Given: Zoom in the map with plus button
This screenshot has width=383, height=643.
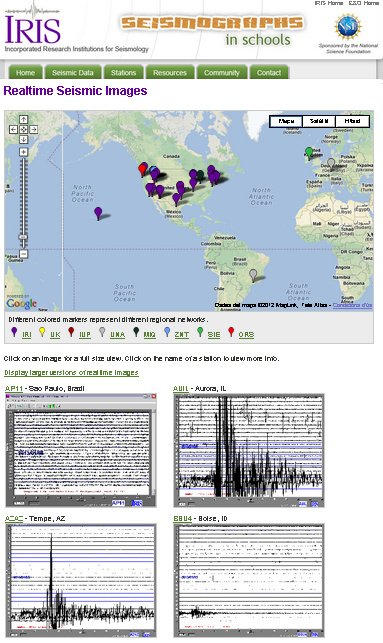Looking at the screenshot, I should (x=23, y=152).
